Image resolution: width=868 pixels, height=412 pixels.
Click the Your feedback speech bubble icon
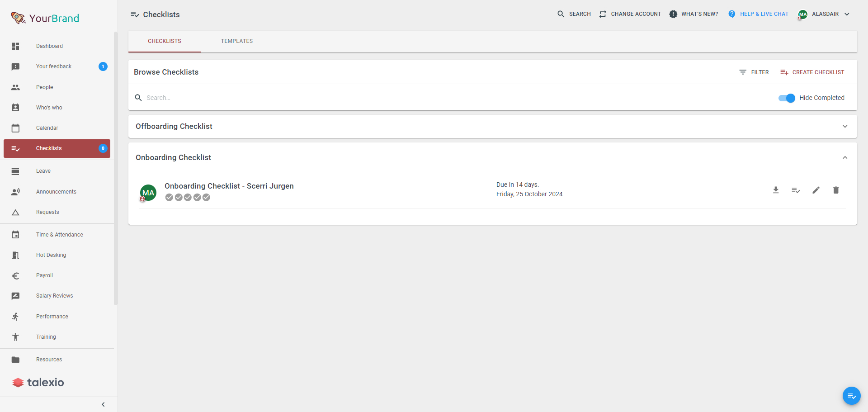coord(15,66)
